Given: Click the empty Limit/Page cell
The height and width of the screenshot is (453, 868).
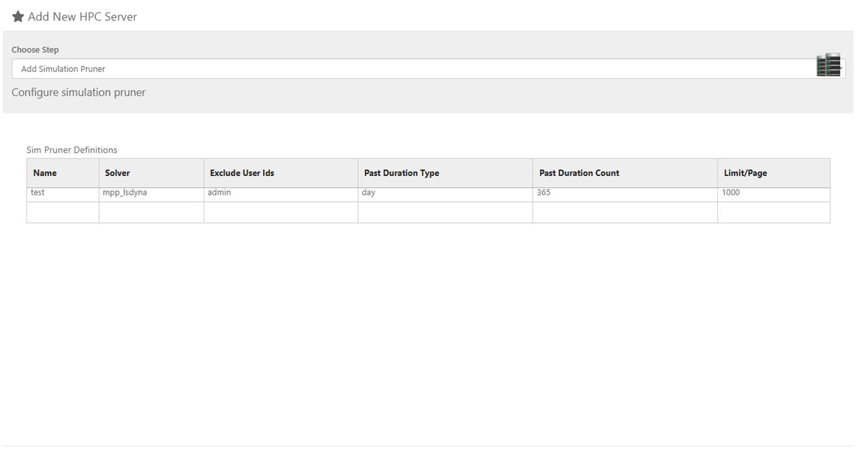Looking at the screenshot, I should (773, 212).
